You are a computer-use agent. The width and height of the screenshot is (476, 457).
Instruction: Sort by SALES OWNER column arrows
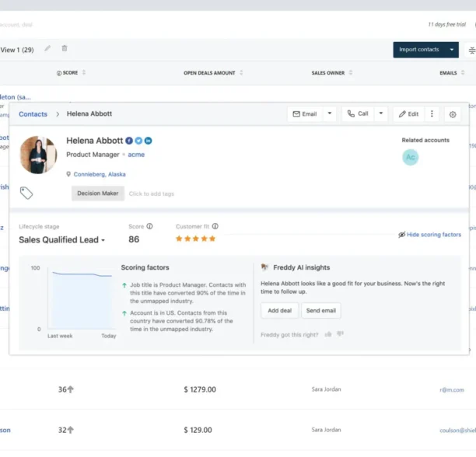351,72
